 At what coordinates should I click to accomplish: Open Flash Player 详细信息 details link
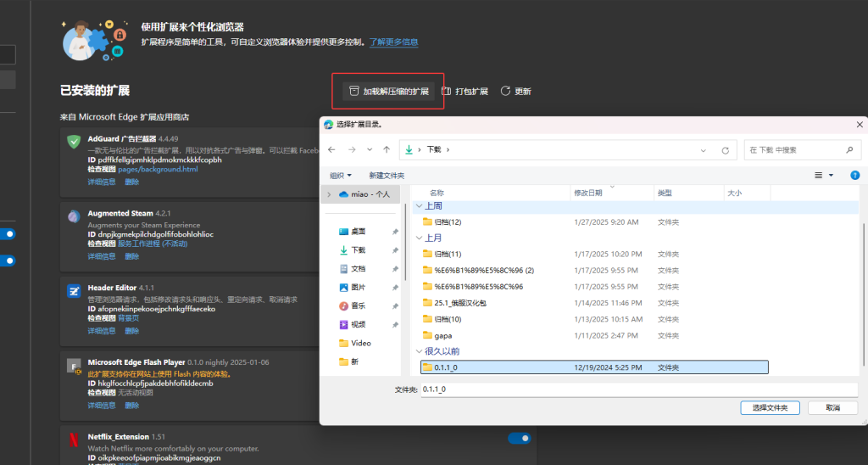pos(102,406)
